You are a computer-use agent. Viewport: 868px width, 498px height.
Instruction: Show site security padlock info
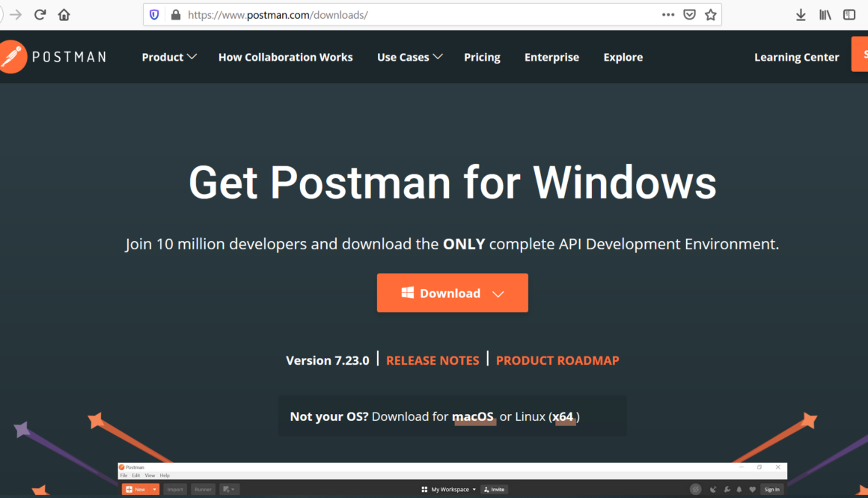click(176, 14)
